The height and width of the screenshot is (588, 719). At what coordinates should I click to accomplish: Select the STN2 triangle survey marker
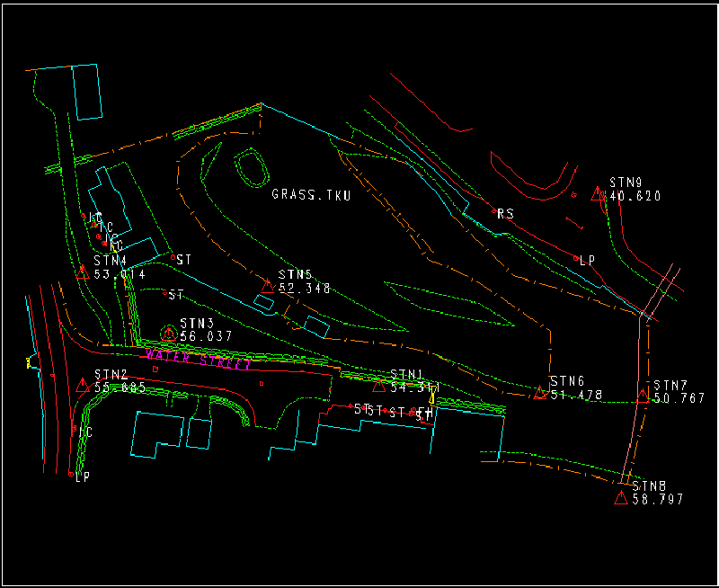click(x=83, y=386)
